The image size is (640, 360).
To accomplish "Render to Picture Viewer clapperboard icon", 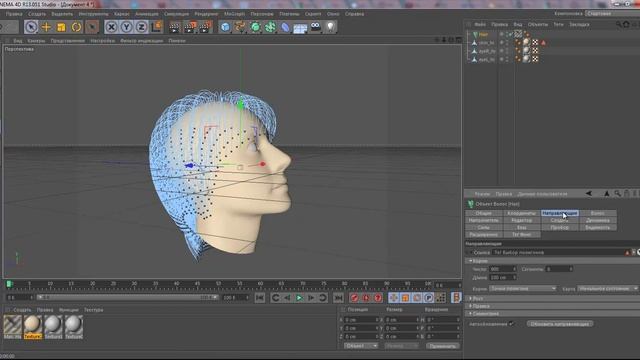I will pyautogui.click(x=190, y=27).
